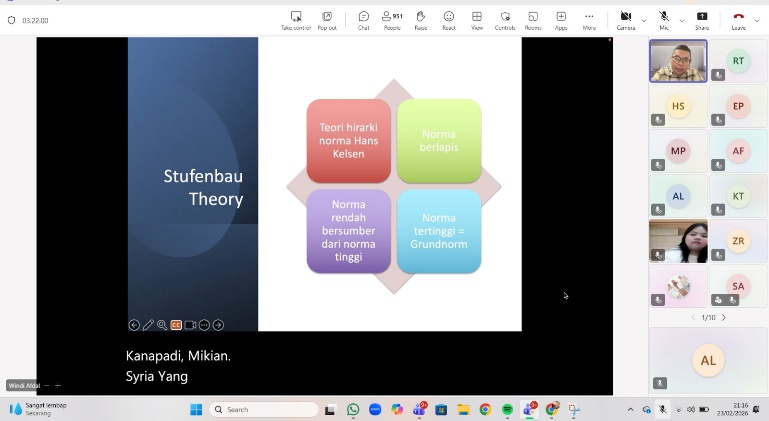Viewport: 769px width, 421px height.
Task: Open the Apps panel
Action: 561,19
